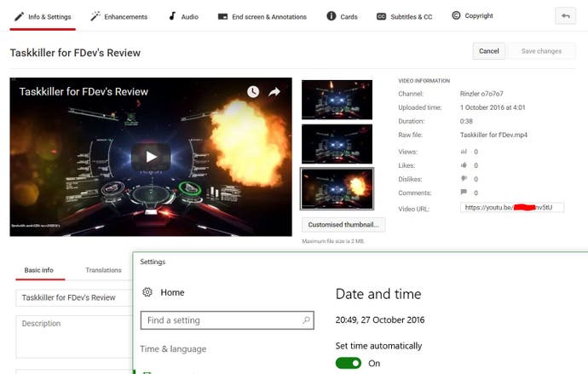Click the Description text box
Image resolution: width=588 pixels, height=374 pixels.
74,337
